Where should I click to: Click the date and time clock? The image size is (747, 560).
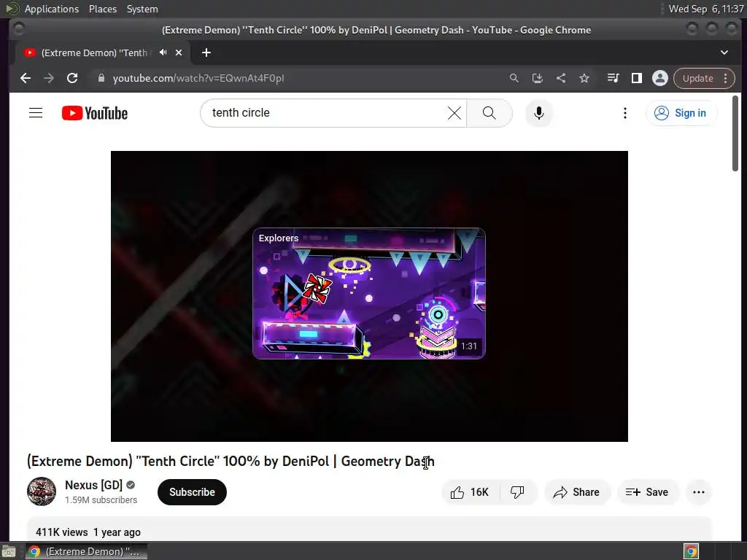point(706,9)
